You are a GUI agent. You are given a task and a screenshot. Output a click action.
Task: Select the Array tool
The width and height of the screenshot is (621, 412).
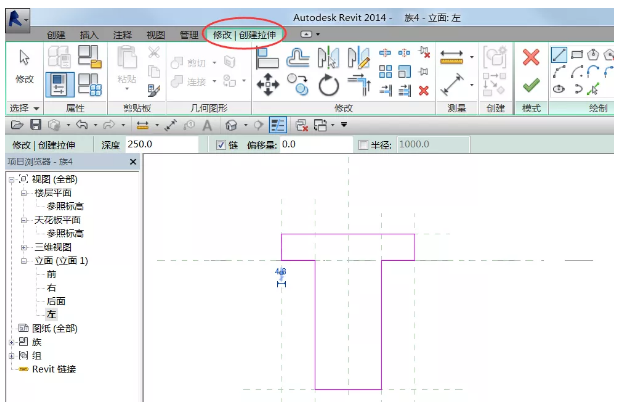coord(385,72)
